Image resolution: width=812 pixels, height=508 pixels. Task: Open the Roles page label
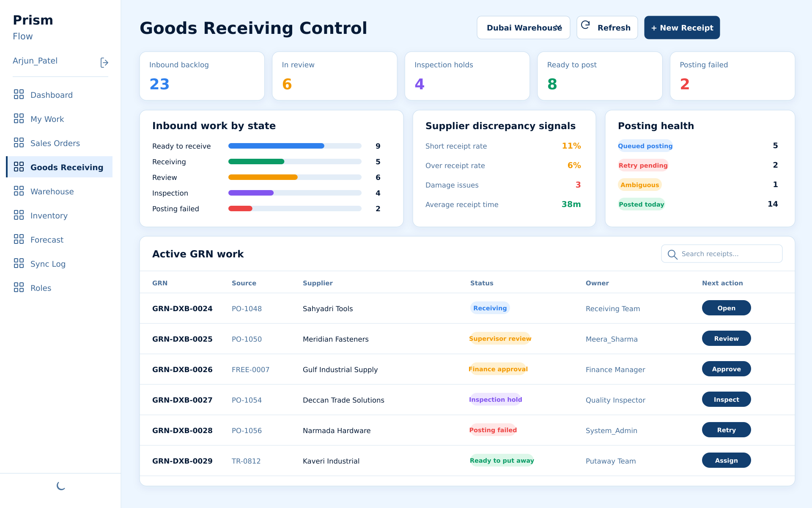(41, 288)
